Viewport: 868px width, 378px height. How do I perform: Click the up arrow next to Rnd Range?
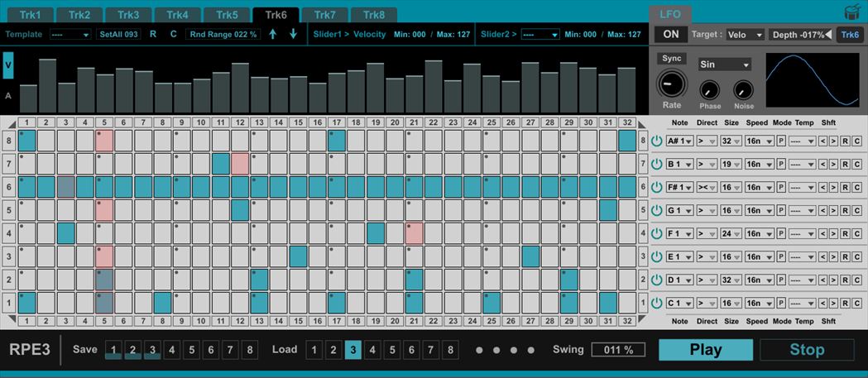coord(273,34)
